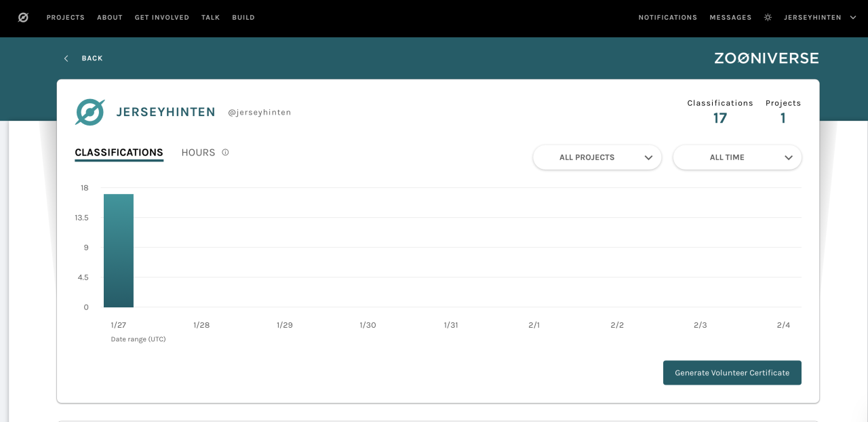Open Messages in the top bar

730,18
